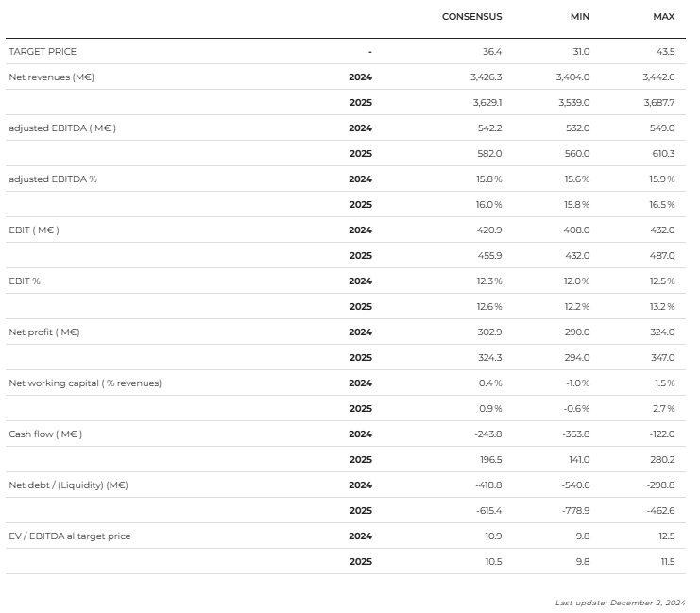Viewport: 700px width, 613px height.
Task: Select the Cash flow (M€) row label
Action: (x=45, y=434)
